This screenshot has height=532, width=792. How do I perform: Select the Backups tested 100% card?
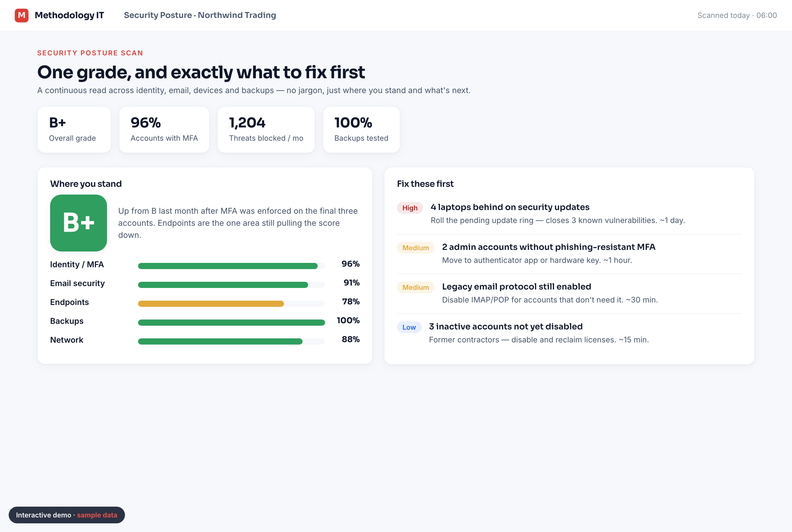pyautogui.click(x=361, y=130)
